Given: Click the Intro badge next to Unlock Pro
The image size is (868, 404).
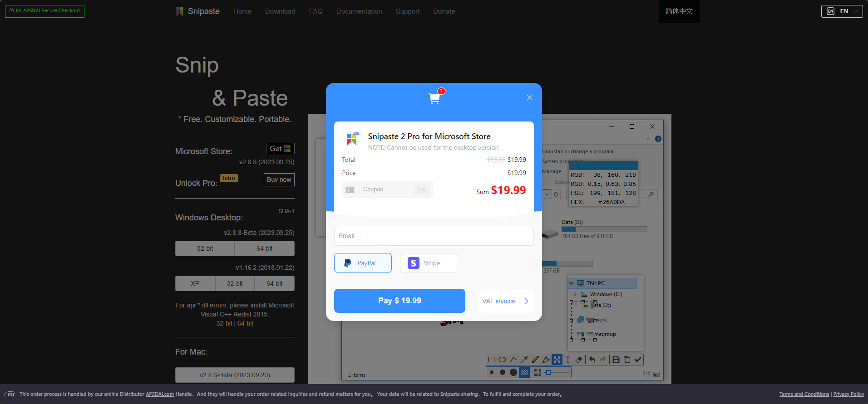Looking at the screenshot, I should click(x=229, y=178).
